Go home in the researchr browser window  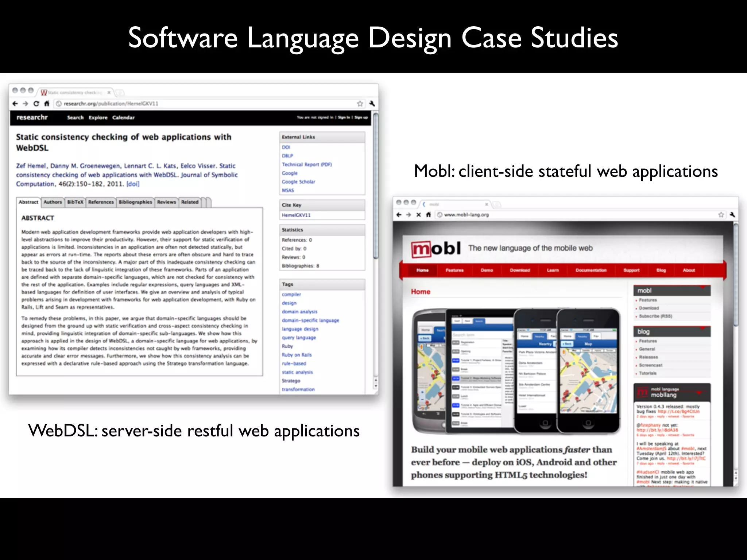point(47,104)
